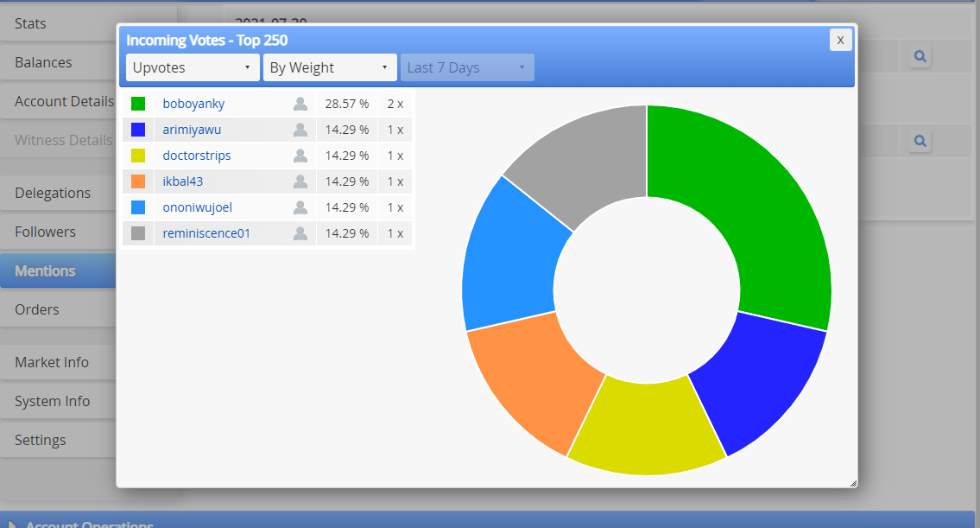Click the gray reminiscence01 legend swatch

138,233
